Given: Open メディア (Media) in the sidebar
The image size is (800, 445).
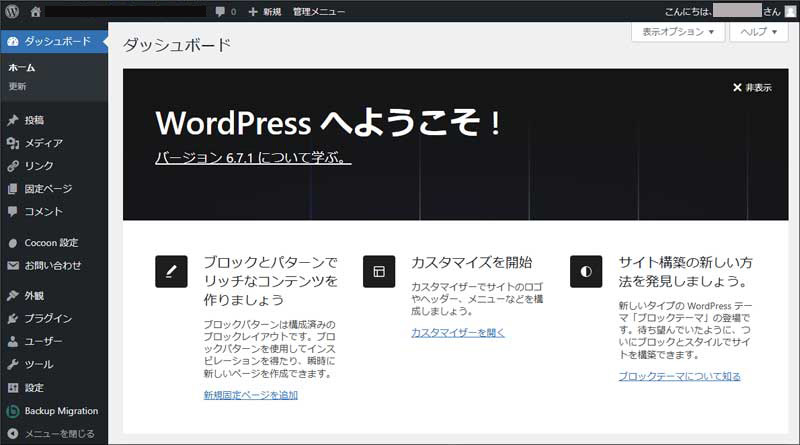Looking at the screenshot, I should pyautogui.click(x=43, y=143).
